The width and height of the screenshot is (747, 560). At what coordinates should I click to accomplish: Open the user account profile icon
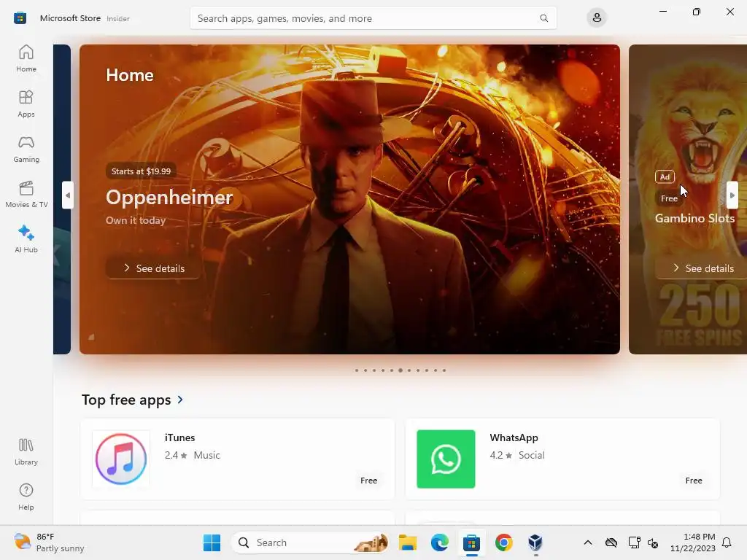(x=597, y=18)
